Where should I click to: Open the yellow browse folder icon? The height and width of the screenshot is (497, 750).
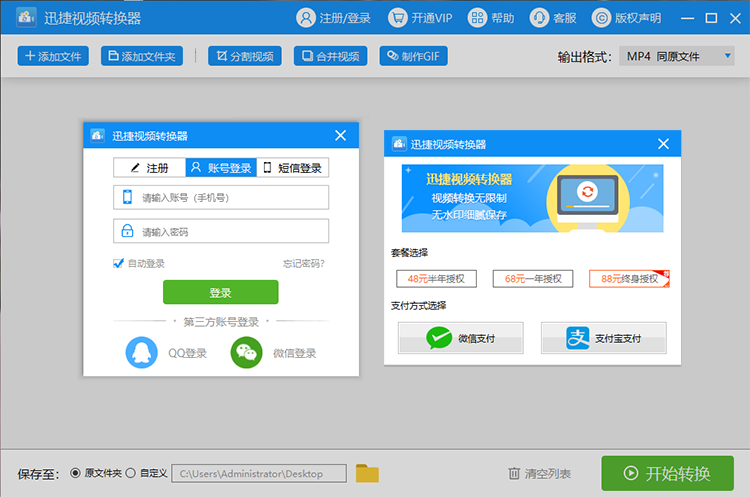tap(367, 473)
